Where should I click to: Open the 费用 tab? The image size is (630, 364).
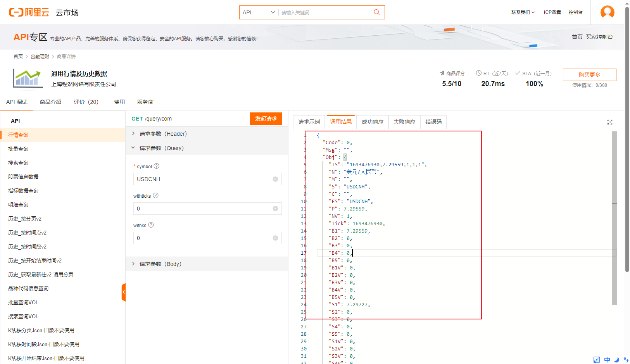click(119, 102)
